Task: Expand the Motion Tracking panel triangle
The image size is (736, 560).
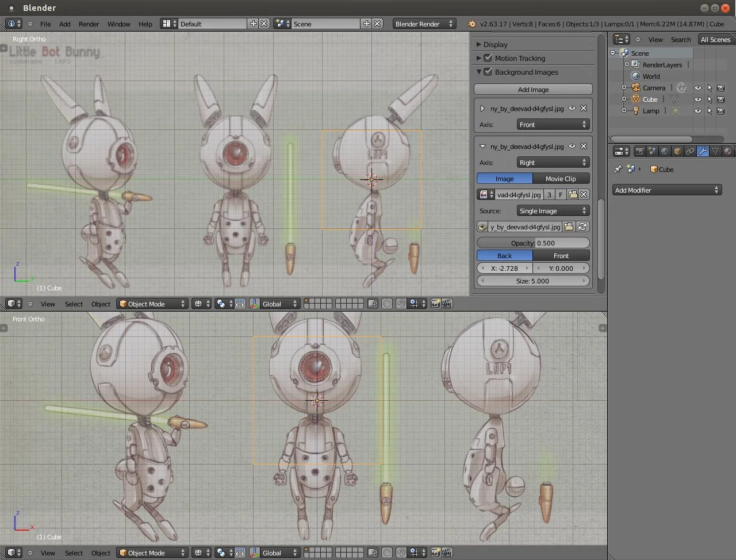Action: (478, 58)
